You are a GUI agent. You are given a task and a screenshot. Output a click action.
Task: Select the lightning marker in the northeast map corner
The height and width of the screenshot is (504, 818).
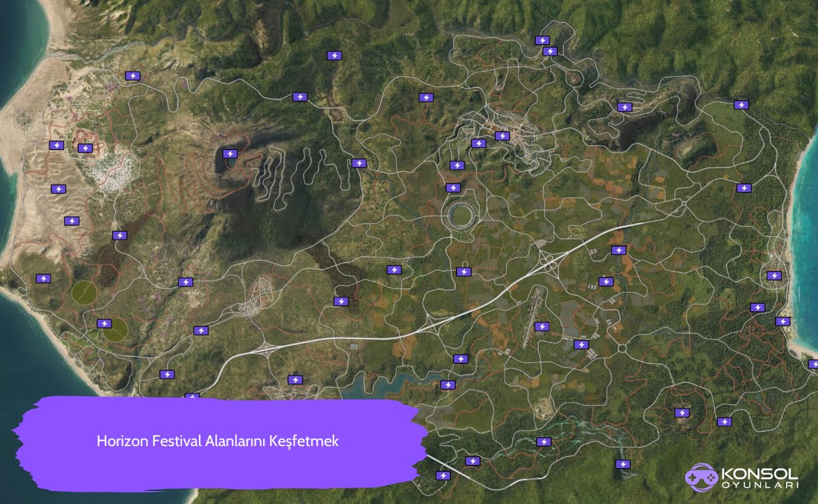point(742,105)
